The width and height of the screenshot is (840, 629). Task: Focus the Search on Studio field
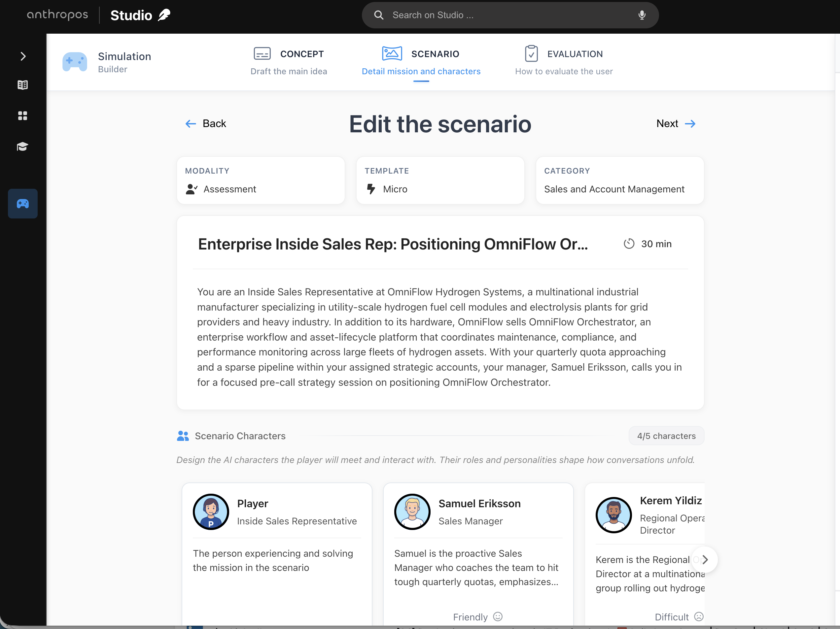coord(510,15)
